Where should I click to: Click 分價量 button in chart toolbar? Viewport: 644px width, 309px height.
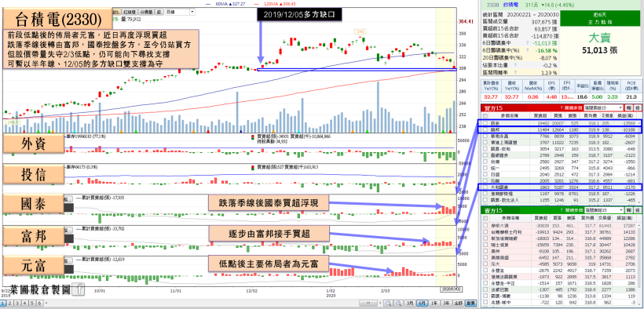[147, 12]
